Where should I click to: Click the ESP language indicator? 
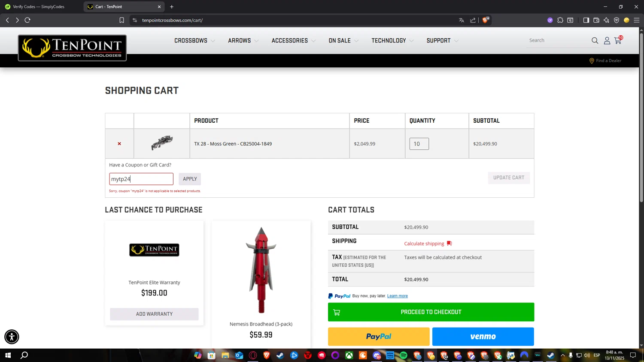click(x=597, y=355)
